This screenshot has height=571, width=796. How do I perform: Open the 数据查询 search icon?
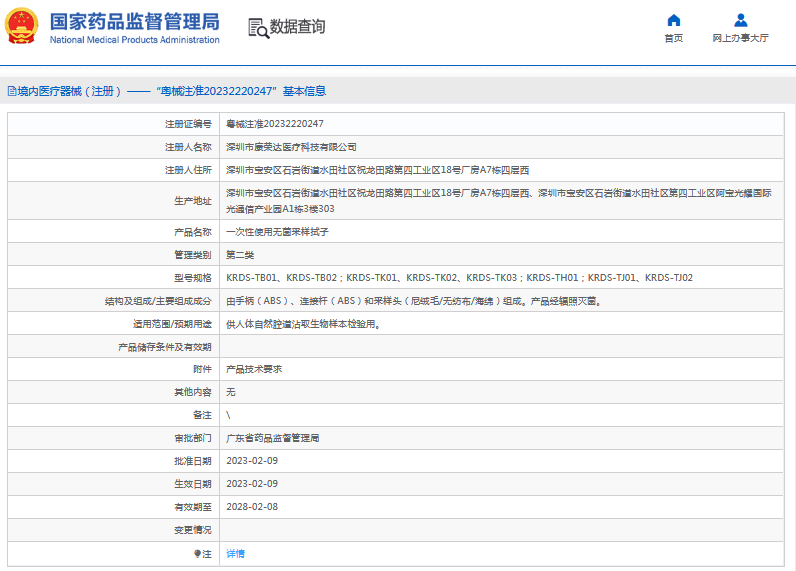[x=258, y=28]
